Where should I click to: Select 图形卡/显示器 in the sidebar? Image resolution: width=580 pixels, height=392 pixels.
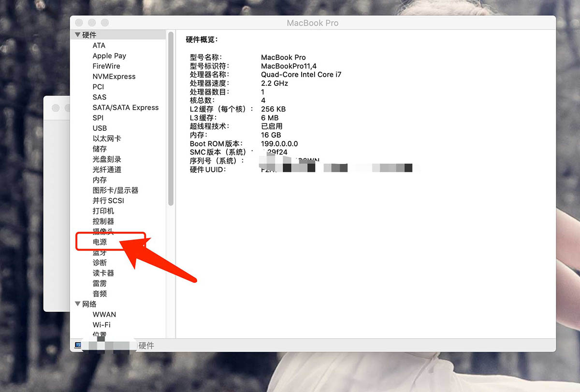point(116,190)
